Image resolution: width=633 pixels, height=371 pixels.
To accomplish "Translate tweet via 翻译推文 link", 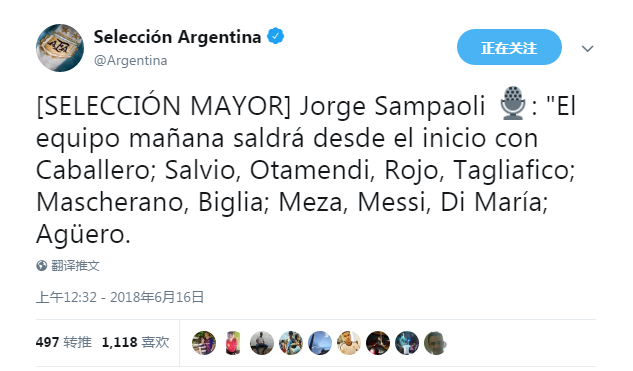I will point(75,266).
